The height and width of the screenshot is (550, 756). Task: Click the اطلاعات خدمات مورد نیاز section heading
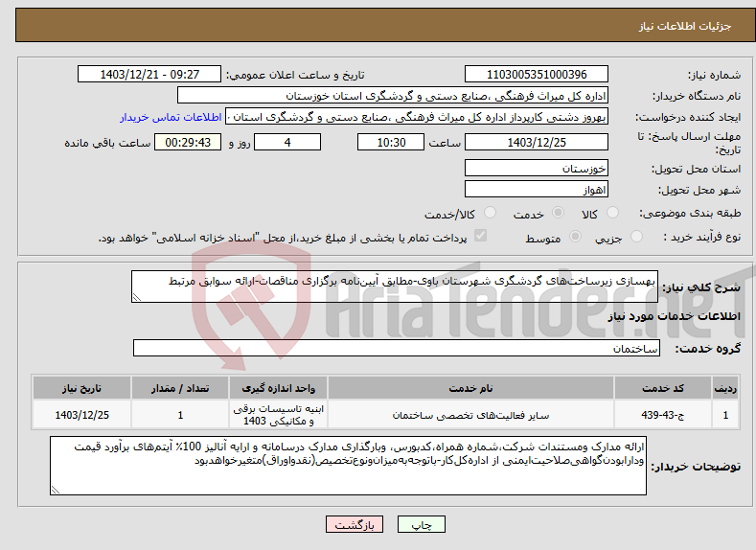(x=674, y=316)
